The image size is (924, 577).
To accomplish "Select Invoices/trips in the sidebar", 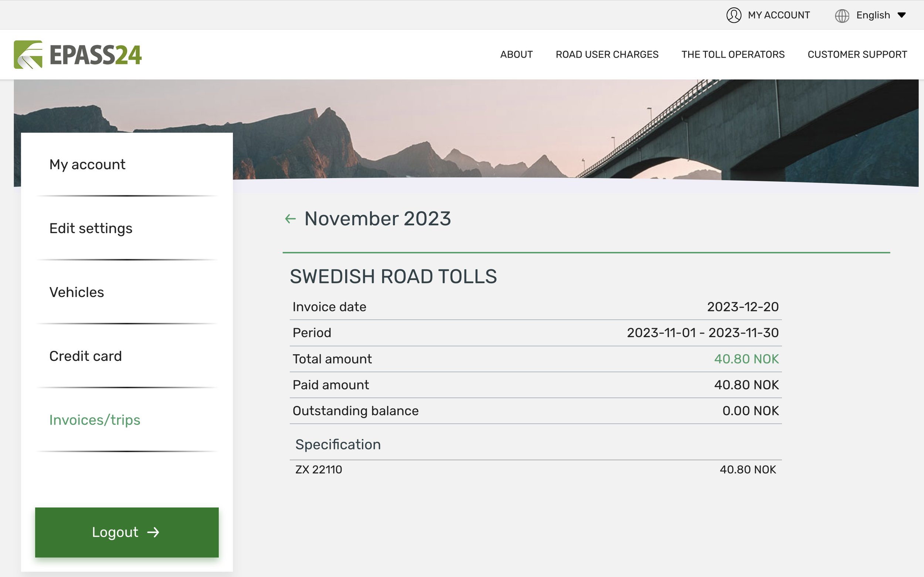I will [95, 420].
